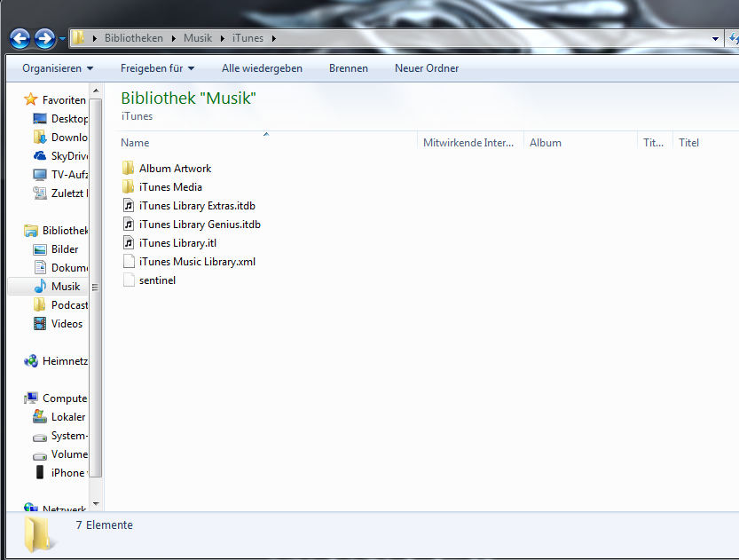Click the large folder icon in details pane
739x560 pixels.
tap(39, 533)
